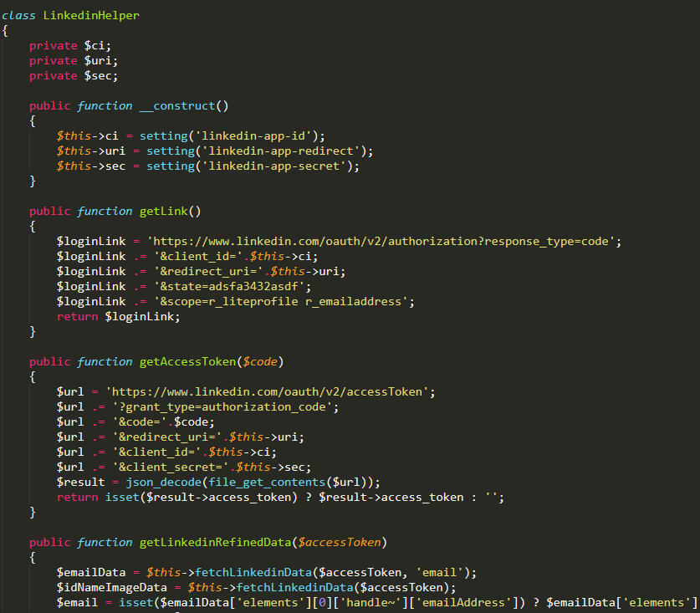Click the string 'linkedin-app-secret'
700x613 pixels.
pyautogui.click(x=273, y=166)
